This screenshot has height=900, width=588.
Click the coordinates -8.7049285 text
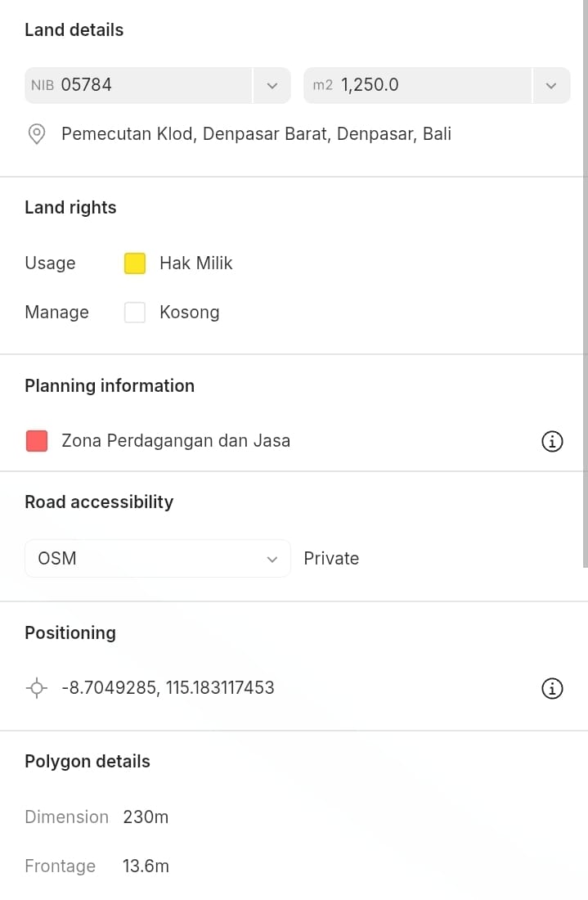click(x=168, y=688)
